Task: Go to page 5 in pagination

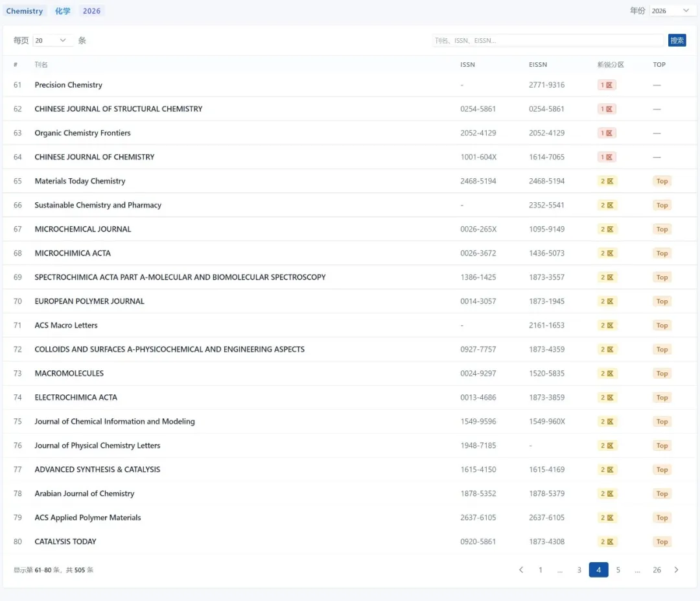Action: pyautogui.click(x=618, y=570)
